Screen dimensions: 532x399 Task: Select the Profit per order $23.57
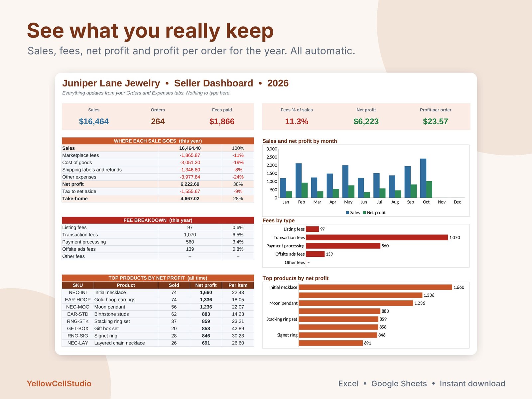(x=435, y=121)
